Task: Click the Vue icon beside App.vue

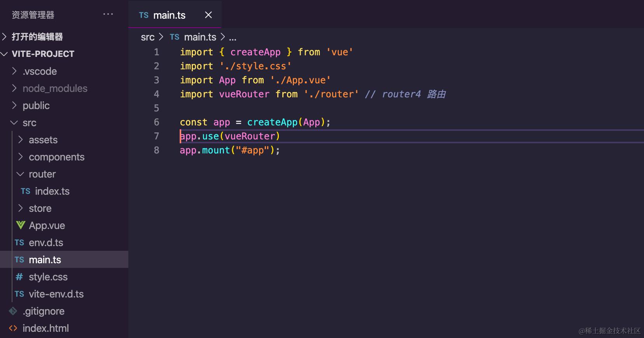Action: coord(21,225)
